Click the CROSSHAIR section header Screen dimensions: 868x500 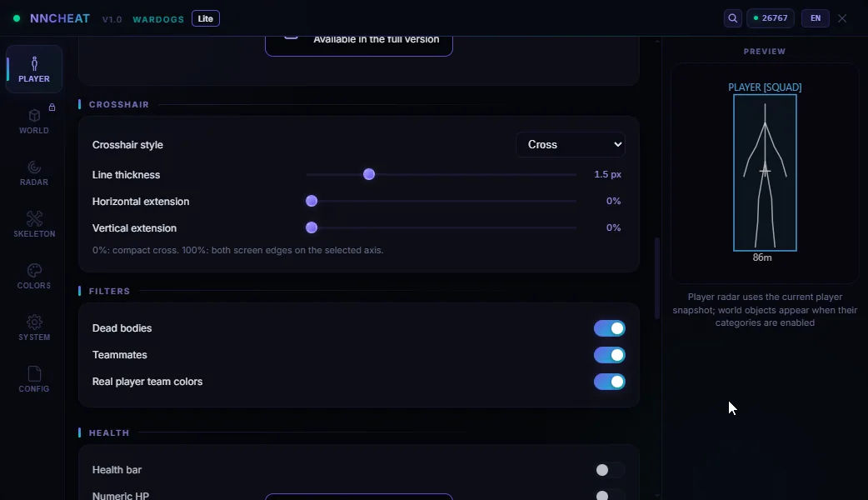(x=119, y=105)
